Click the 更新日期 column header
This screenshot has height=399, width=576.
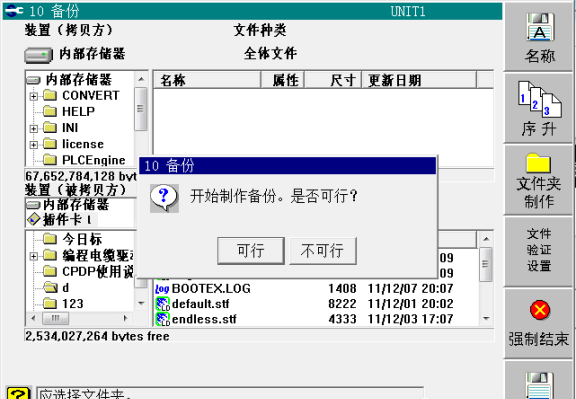419,80
